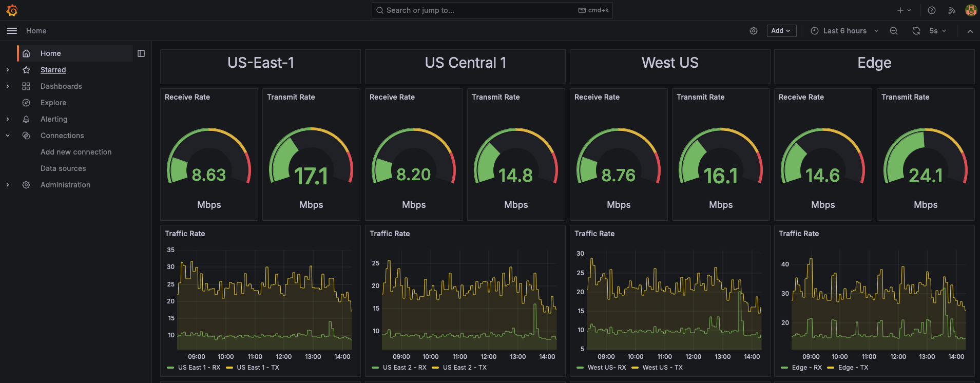Click the Home icon in sidebar

pos(26,53)
